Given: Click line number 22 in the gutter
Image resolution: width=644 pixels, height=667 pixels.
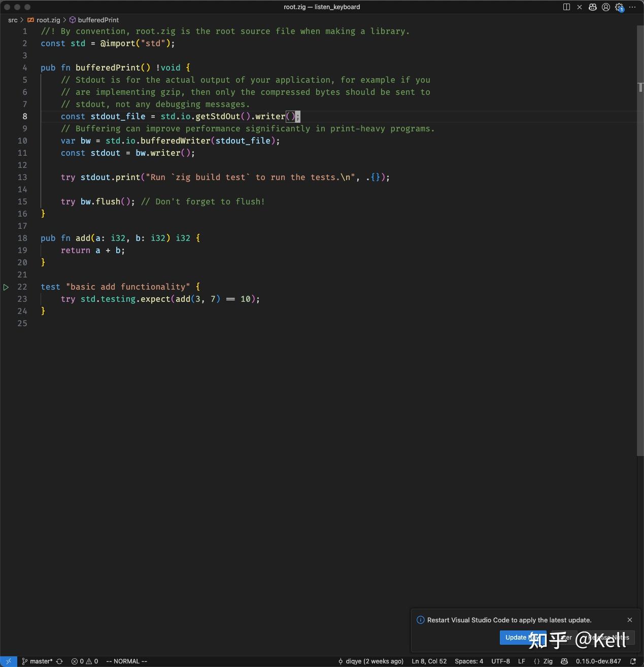Looking at the screenshot, I should [x=22, y=287].
